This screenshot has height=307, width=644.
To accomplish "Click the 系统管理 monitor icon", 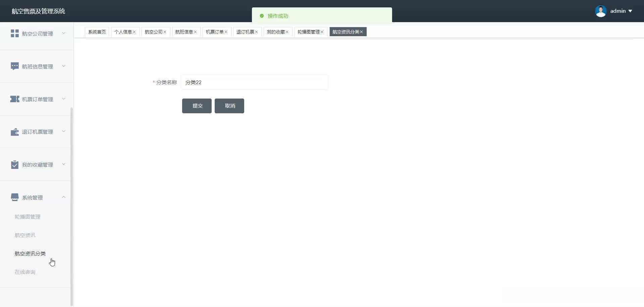I will tap(15, 197).
